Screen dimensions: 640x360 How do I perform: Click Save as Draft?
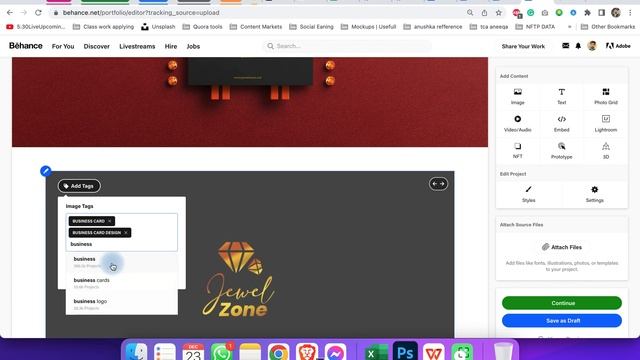point(562,321)
